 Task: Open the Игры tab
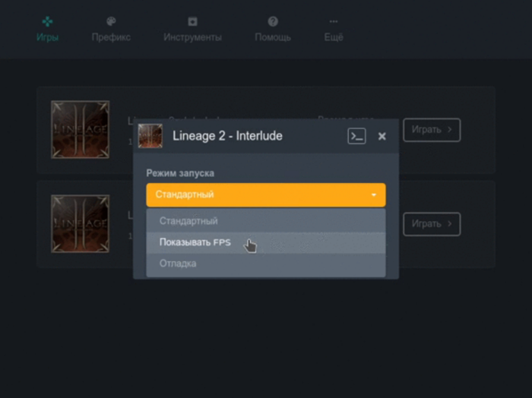tap(47, 30)
